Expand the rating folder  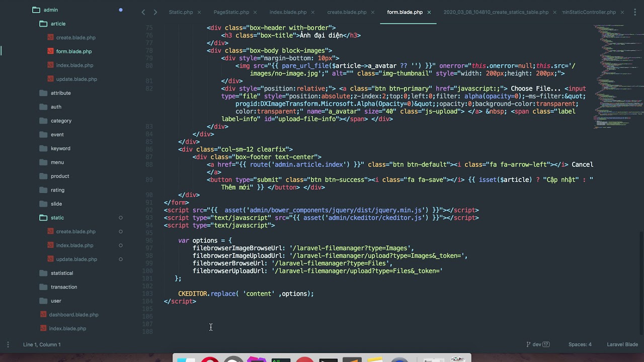point(43,190)
